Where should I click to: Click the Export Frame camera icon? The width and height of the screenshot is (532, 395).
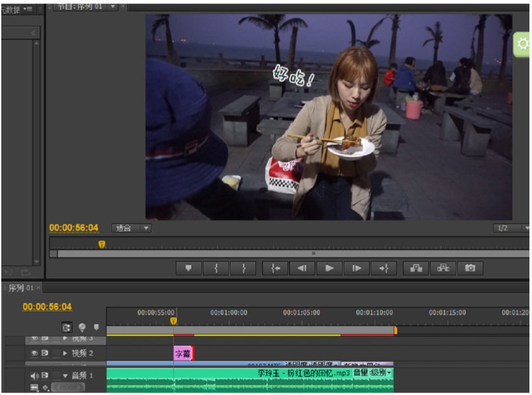coord(471,268)
